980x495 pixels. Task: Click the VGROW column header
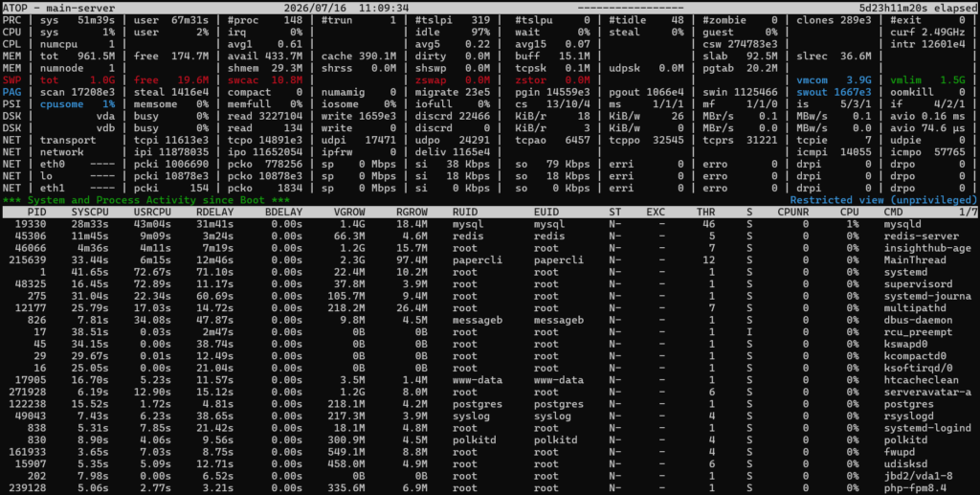pyautogui.click(x=349, y=212)
